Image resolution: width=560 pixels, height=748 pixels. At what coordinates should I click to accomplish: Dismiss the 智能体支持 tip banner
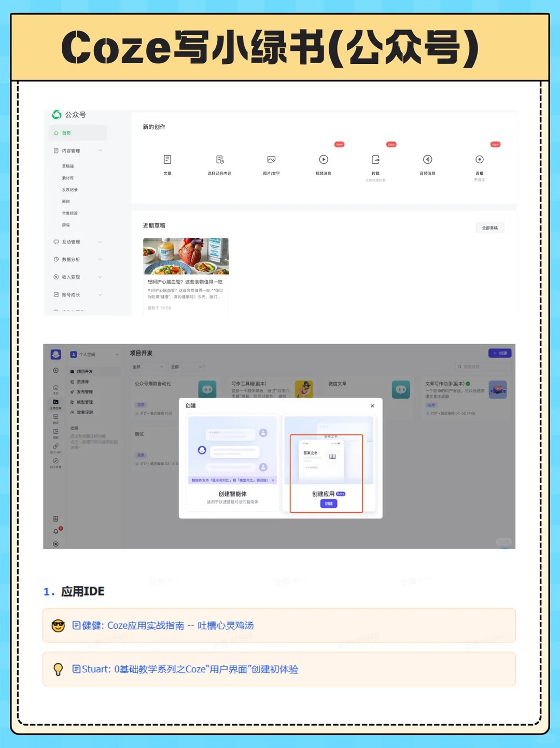pos(273,481)
